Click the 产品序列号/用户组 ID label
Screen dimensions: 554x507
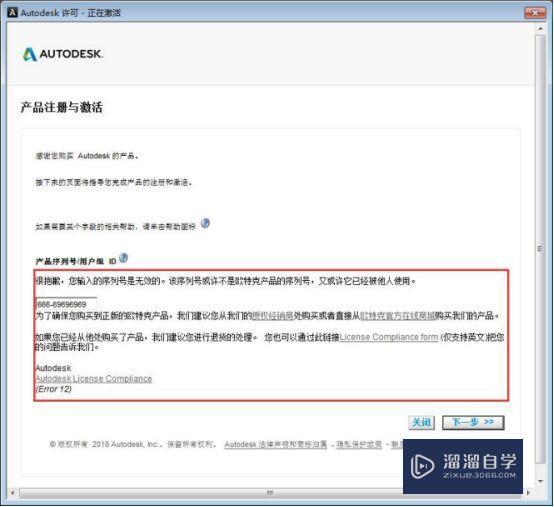[x=76, y=261]
